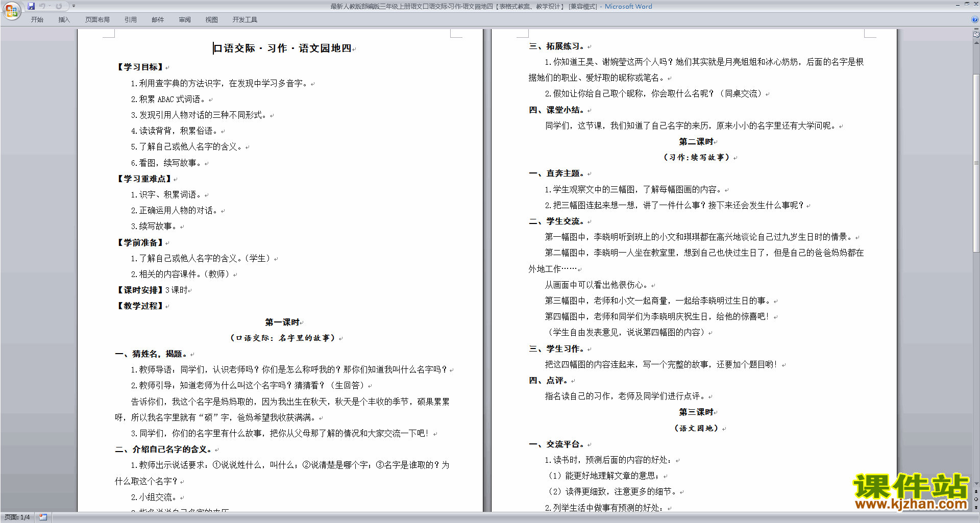
Task: Open Word Help blue question icon
Action: 975,19
